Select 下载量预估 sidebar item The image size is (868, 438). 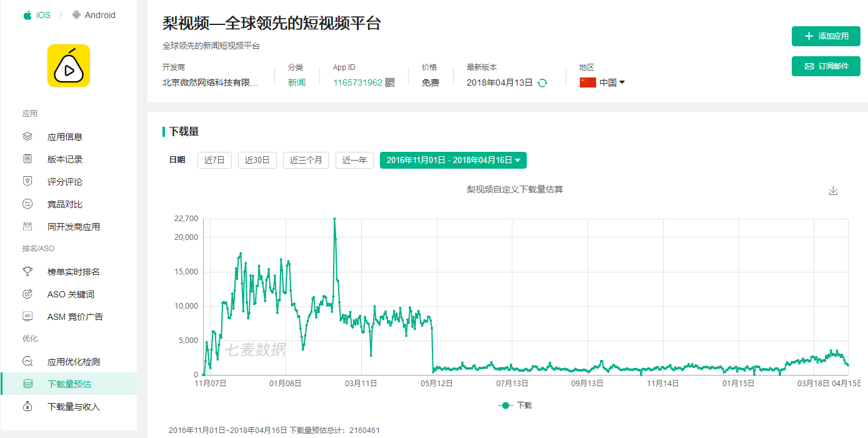pos(69,384)
